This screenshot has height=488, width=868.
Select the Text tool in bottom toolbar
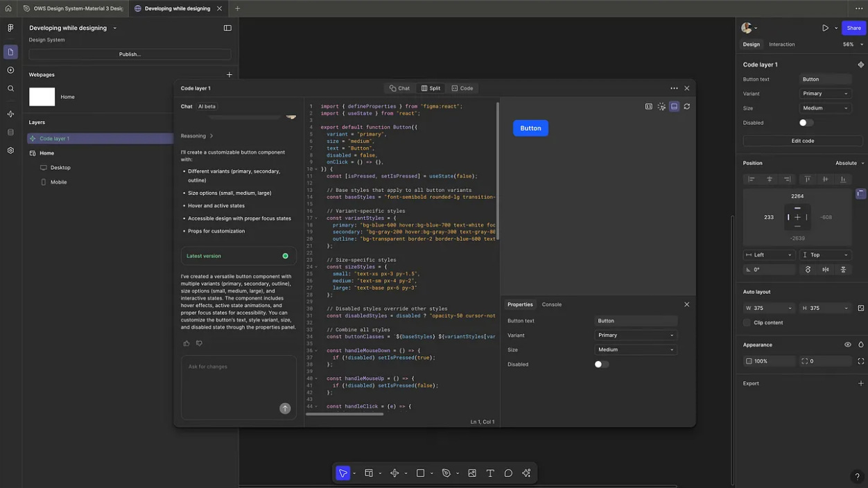coord(490,473)
